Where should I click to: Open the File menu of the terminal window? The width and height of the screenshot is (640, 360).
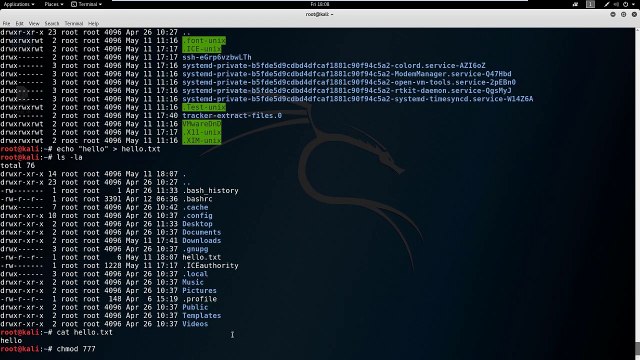[6, 24]
